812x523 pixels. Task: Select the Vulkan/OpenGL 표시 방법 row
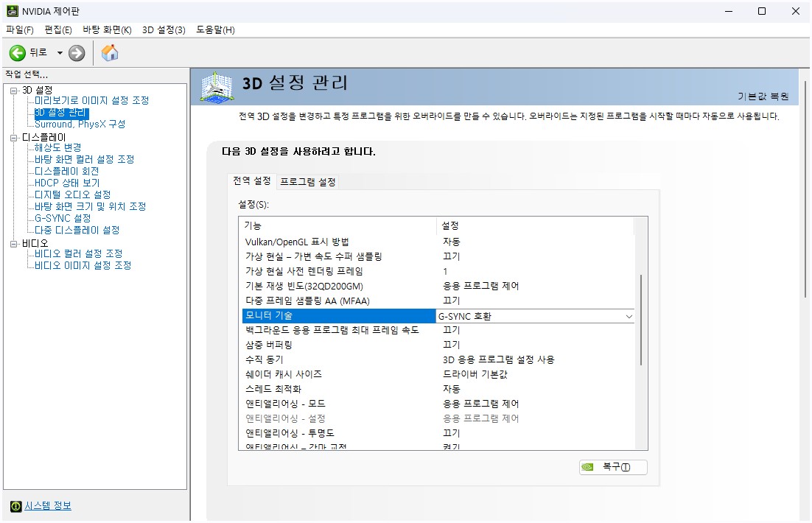point(438,242)
